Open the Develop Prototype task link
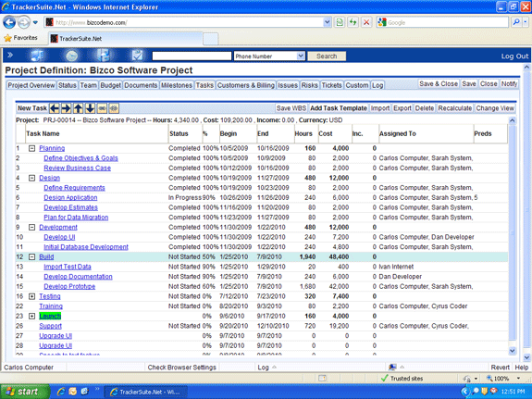The image size is (532, 399). [69, 287]
